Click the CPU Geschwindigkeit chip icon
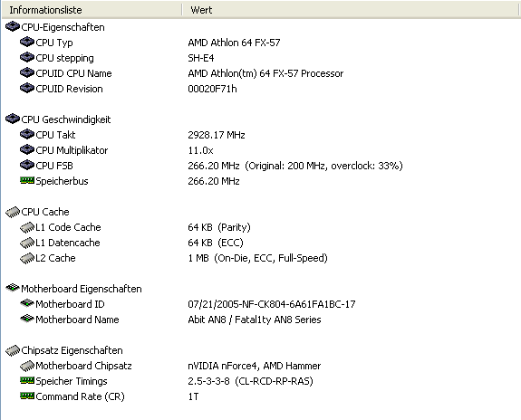This screenshot has width=521, height=420. (x=13, y=119)
